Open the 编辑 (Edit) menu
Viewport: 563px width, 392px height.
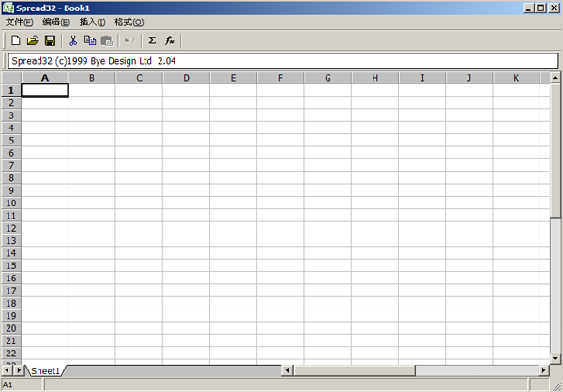[56, 22]
